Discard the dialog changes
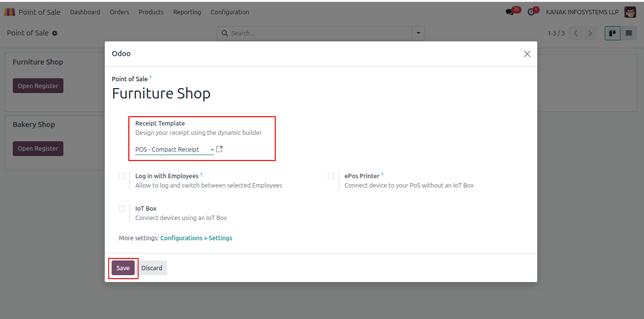The width and height of the screenshot is (644, 319). [152, 268]
